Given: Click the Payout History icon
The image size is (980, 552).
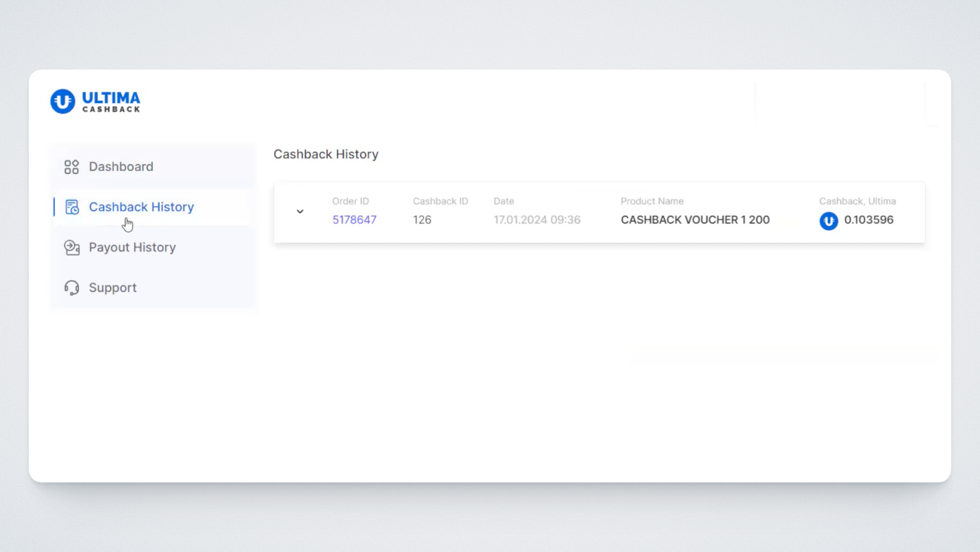Looking at the screenshot, I should tap(72, 247).
